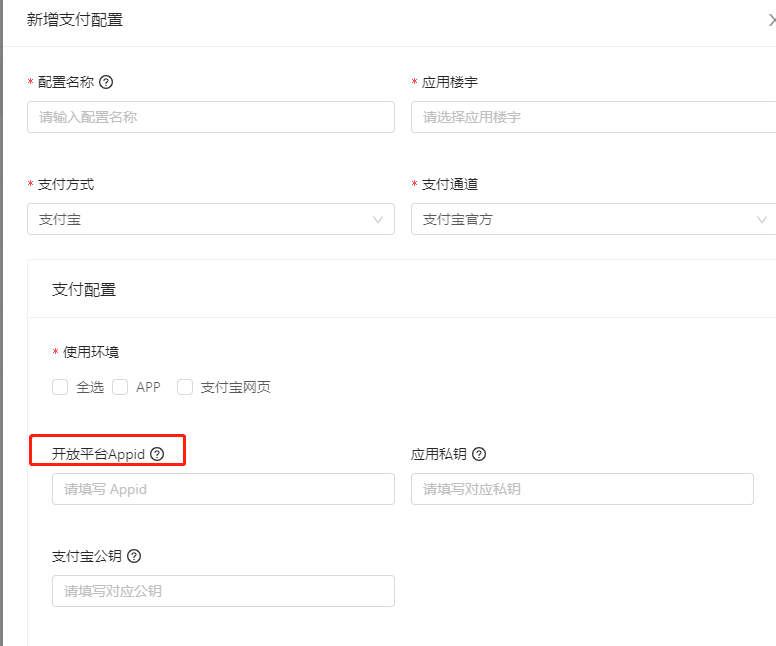Click help icon beside 应用私钥
Screen dimensions: 776x646
click(479, 454)
